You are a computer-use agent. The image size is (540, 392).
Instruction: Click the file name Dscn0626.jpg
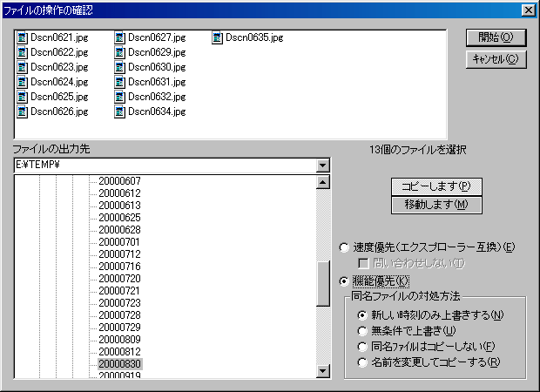[x=59, y=112]
